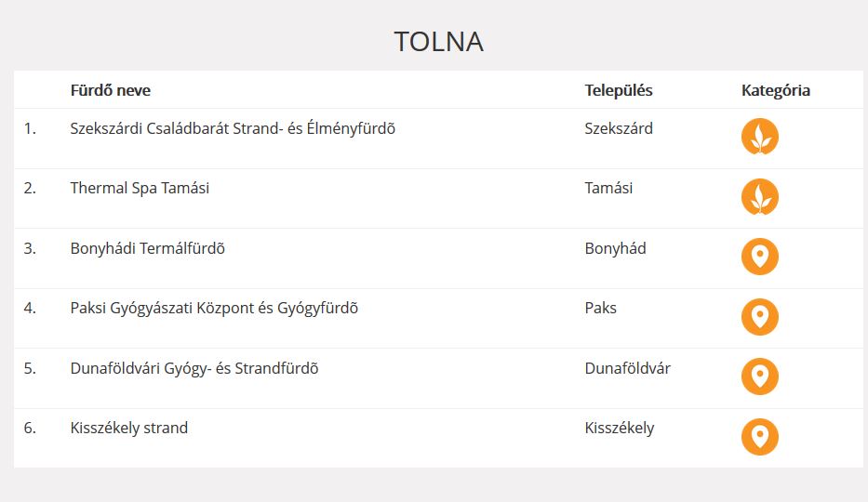Click the location pin icon for Bonyhád

759,257
